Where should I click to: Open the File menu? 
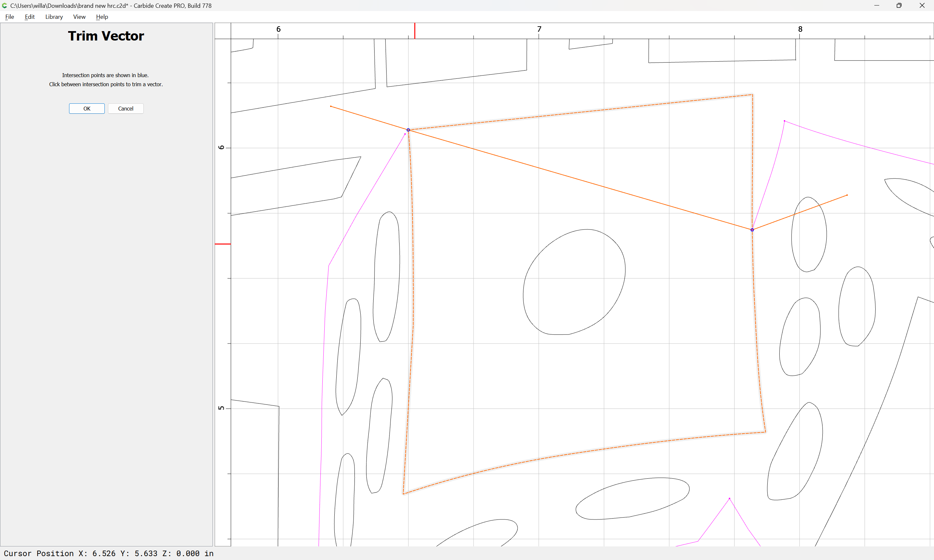pos(9,17)
